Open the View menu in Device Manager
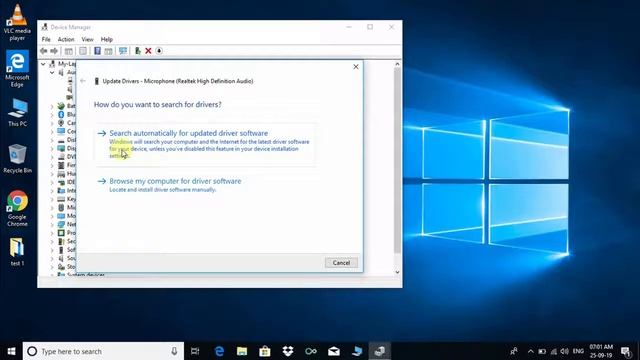Viewport: 640px width, 360px height. tap(87, 40)
